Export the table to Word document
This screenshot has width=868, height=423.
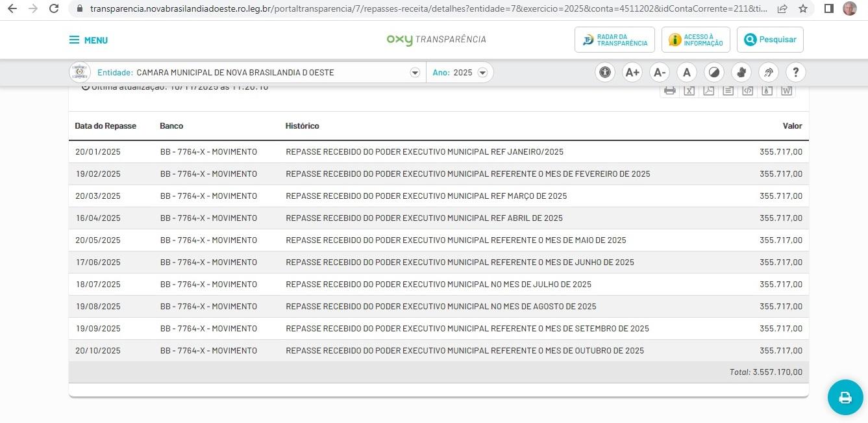click(x=786, y=91)
